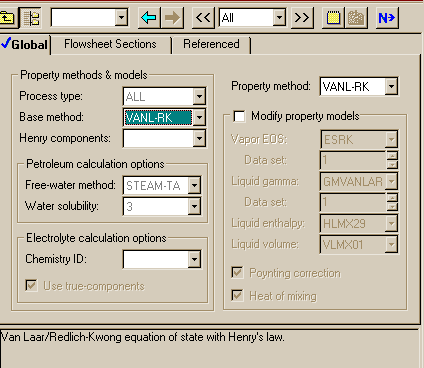Click the Electrolyte calculation options heading
424x368 pixels.
pos(96,238)
